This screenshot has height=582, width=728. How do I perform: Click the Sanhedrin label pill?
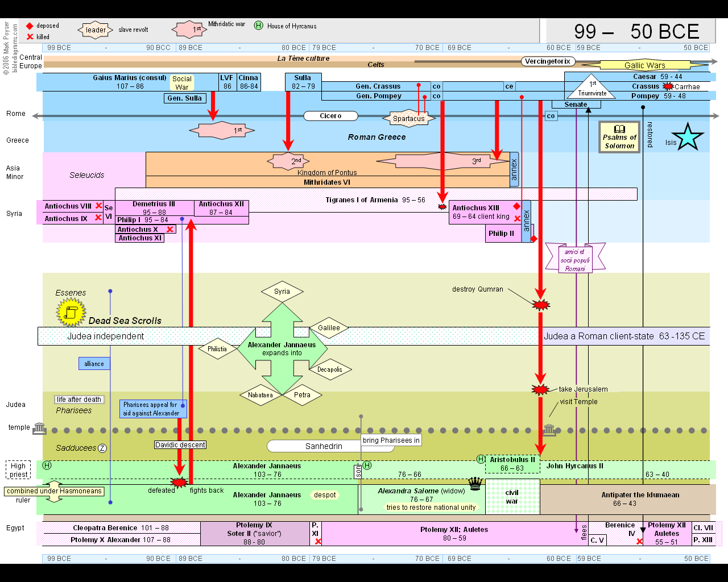330,446
